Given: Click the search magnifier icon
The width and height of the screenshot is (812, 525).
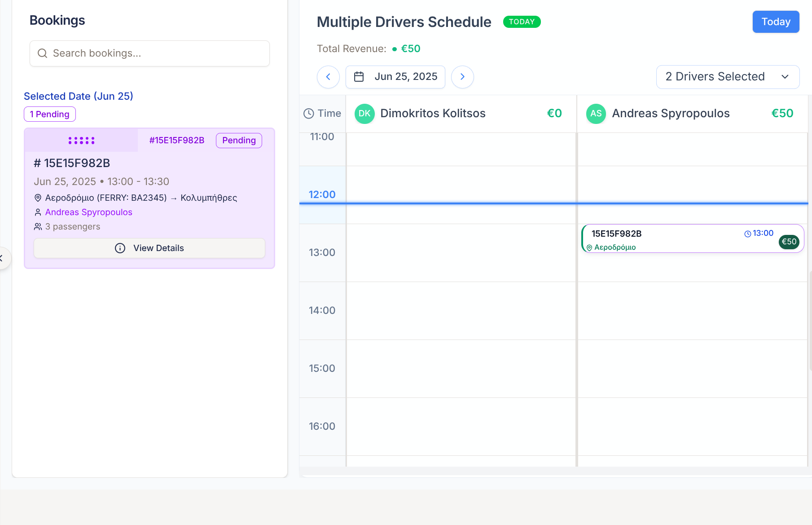Looking at the screenshot, I should 43,53.
